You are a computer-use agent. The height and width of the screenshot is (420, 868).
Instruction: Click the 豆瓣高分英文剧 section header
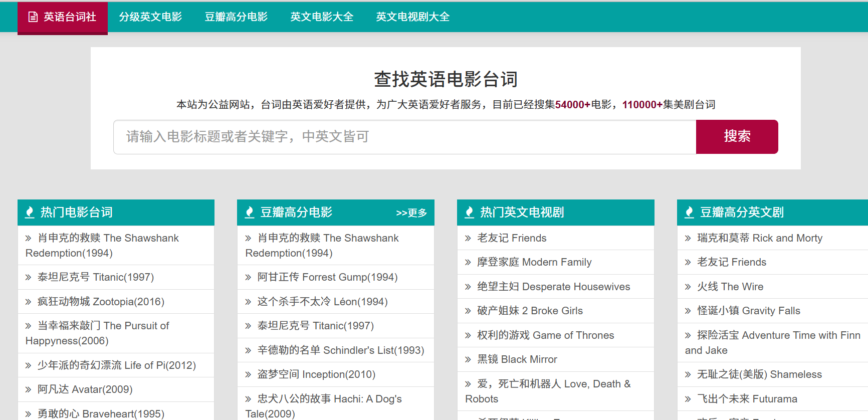point(772,213)
